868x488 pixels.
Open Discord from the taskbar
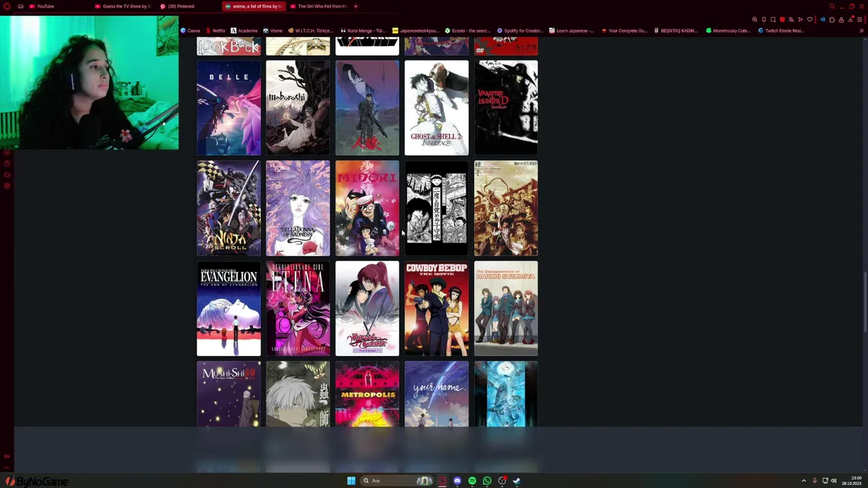pyautogui.click(x=457, y=481)
